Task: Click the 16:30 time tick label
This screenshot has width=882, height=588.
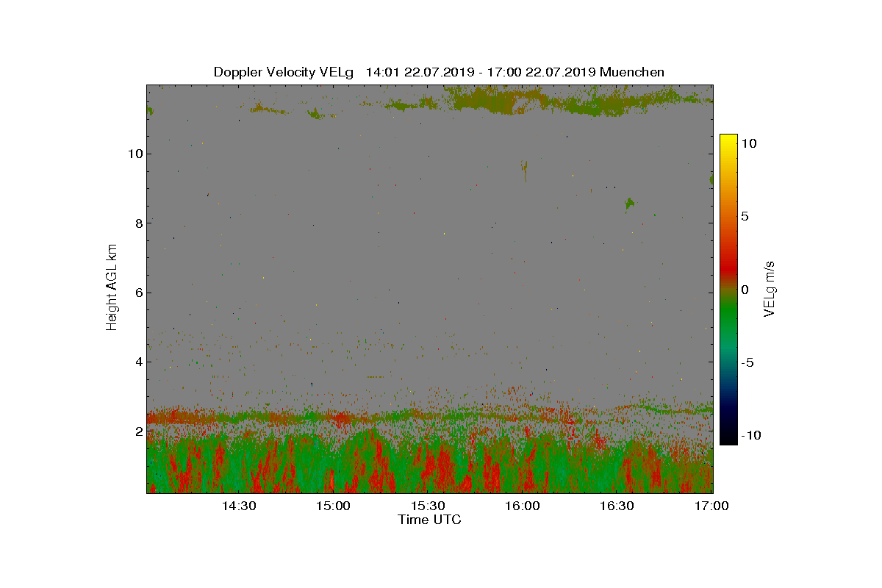Action: (618, 506)
